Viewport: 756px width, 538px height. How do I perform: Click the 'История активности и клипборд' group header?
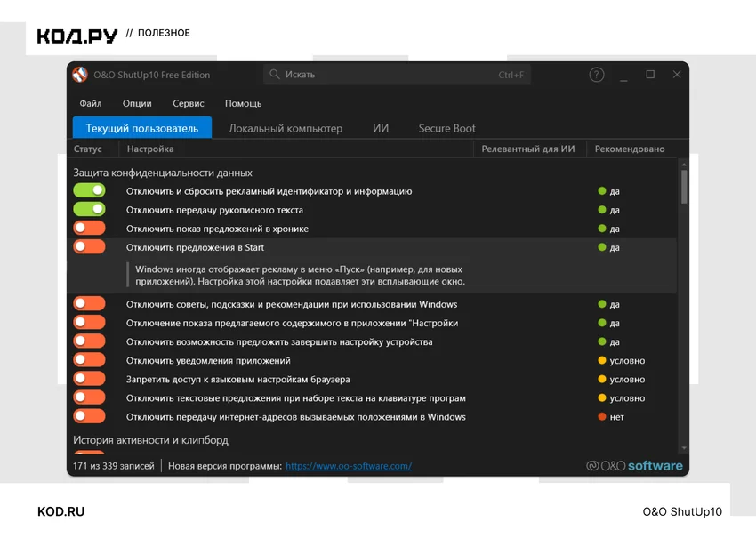coord(150,439)
